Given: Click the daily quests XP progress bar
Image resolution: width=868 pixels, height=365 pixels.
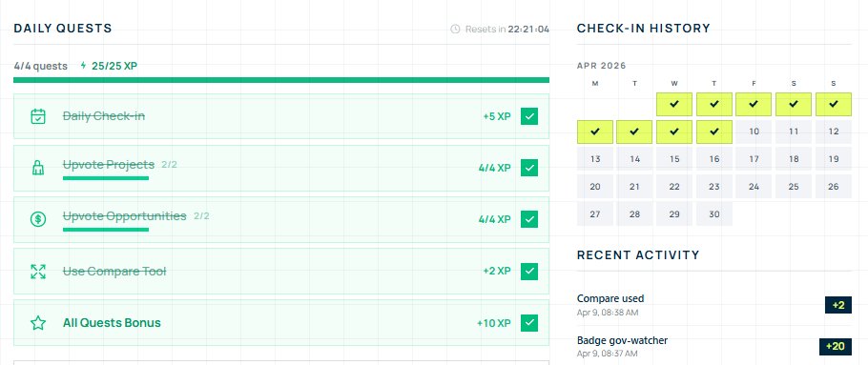Looking at the screenshot, I should (281, 80).
